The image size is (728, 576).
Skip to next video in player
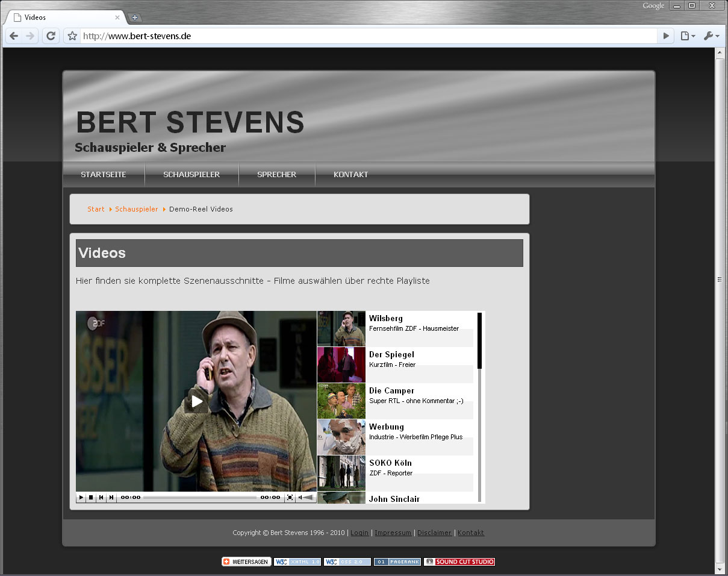coord(111,498)
